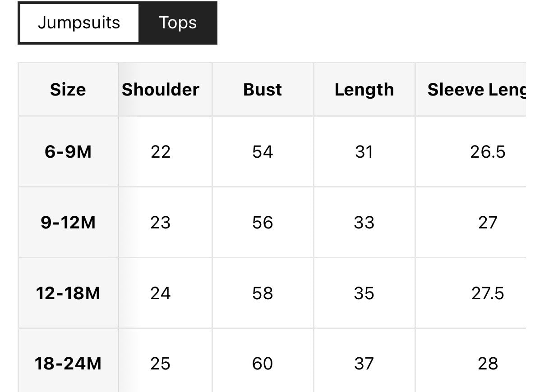Click length value 37 in 18-24M row

tap(364, 364)
